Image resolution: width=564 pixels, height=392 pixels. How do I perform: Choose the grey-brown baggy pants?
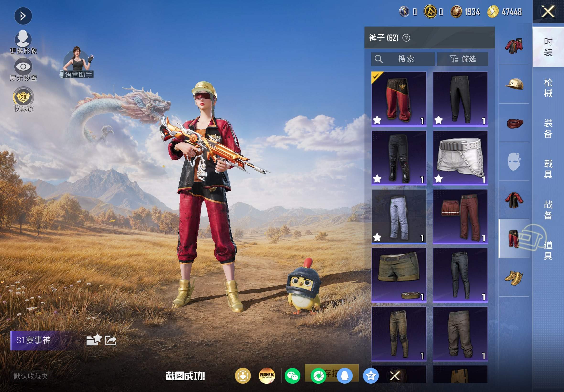coord(460,334)
